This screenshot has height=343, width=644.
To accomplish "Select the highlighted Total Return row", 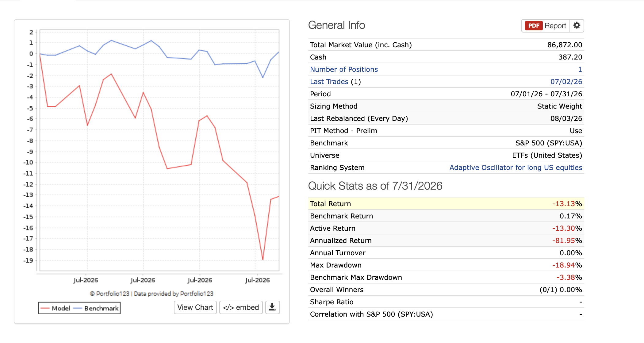I will [x=446, y=204].
